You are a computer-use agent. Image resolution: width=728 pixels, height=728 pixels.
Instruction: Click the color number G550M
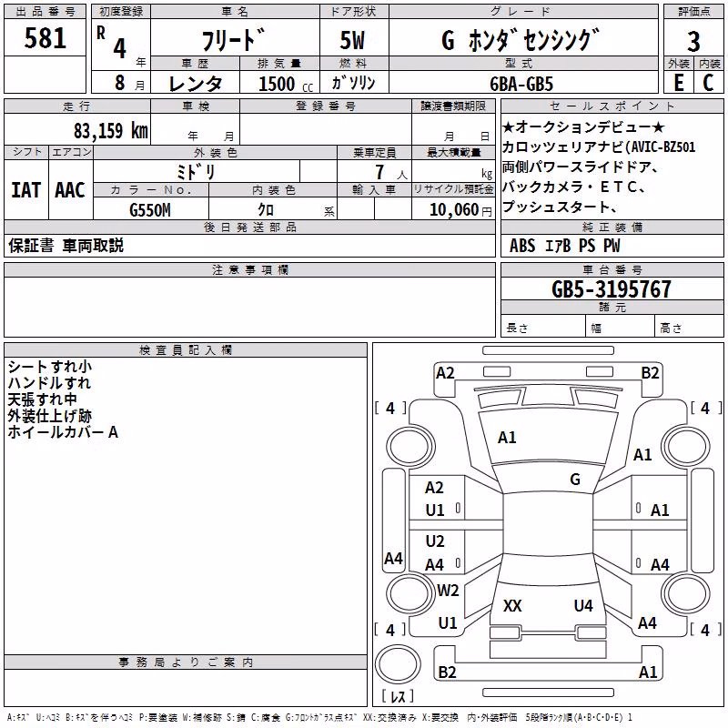(x=150, y=210)
